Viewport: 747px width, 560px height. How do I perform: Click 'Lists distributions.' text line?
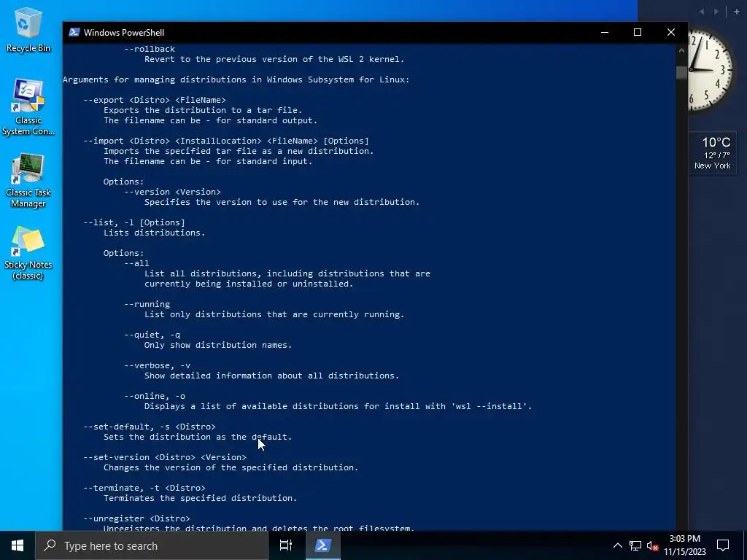coord(155,233)
